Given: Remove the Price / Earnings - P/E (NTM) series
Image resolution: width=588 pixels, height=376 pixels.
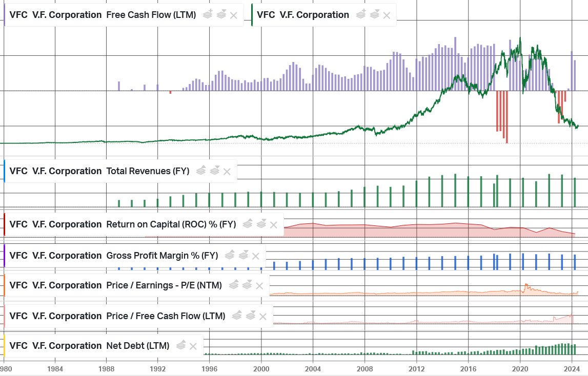Looking at the screenshot, I should [259, 286].
